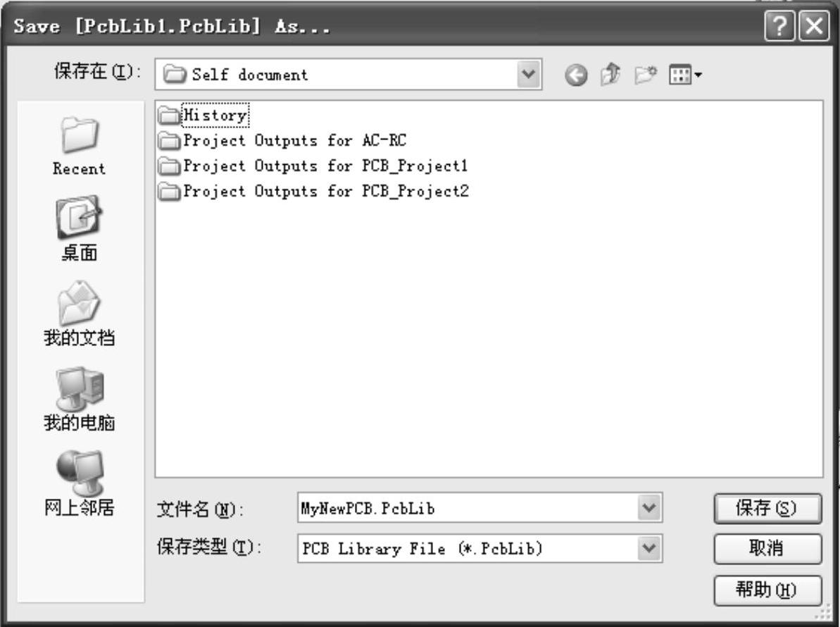The image size is (840, 627).
Task: Select Project Outputs for PCB_Project1 folder
Action: (313, 166)
